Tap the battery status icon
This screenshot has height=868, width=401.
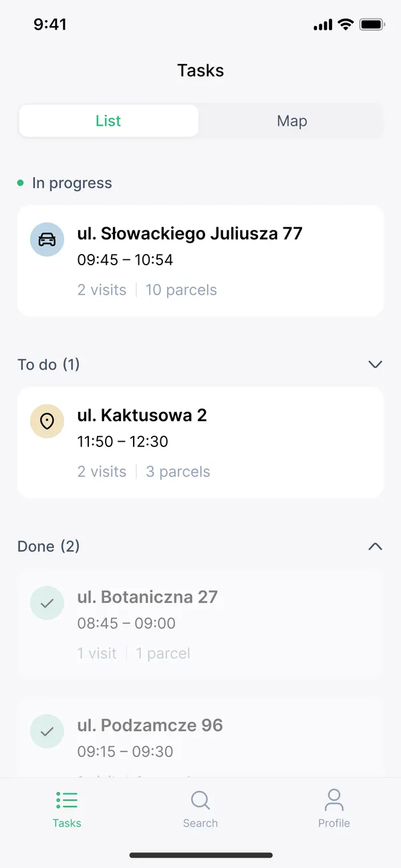pos(372,25)
